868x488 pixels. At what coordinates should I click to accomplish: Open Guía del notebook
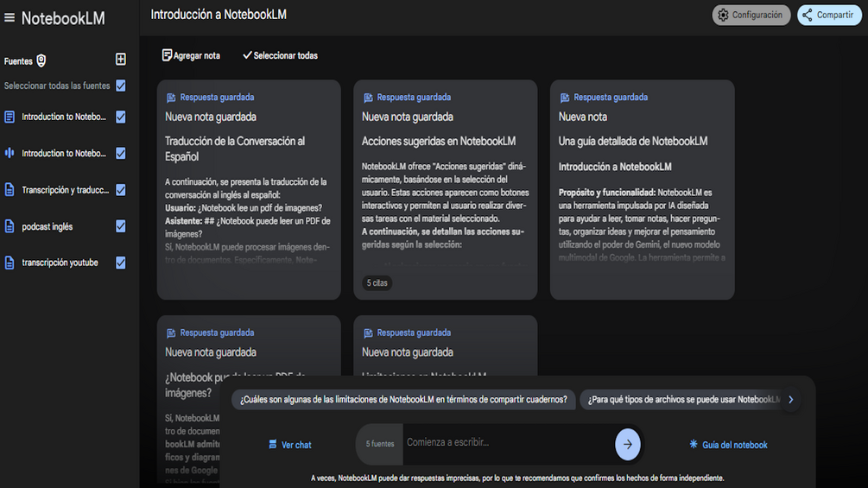coord(728,445)
